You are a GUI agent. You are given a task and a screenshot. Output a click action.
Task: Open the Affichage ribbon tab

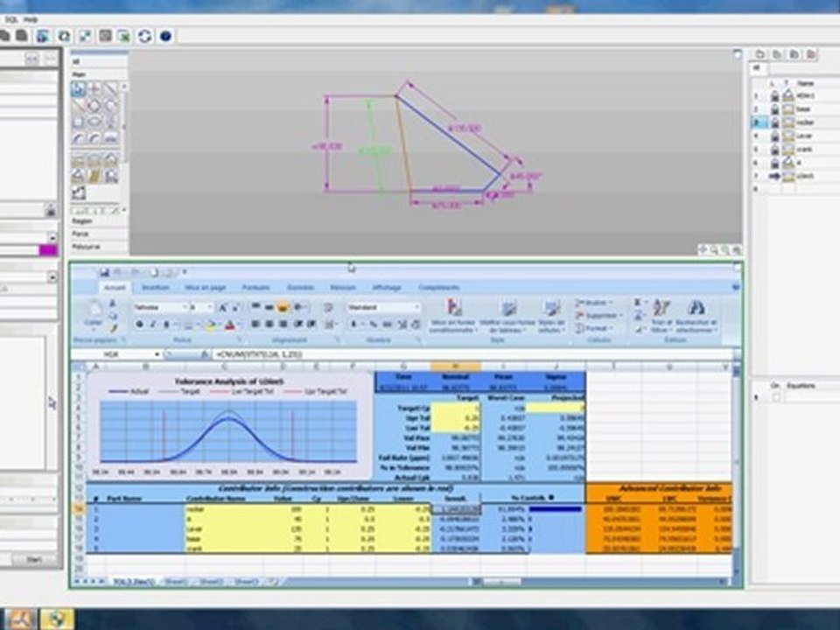(387, 288)
